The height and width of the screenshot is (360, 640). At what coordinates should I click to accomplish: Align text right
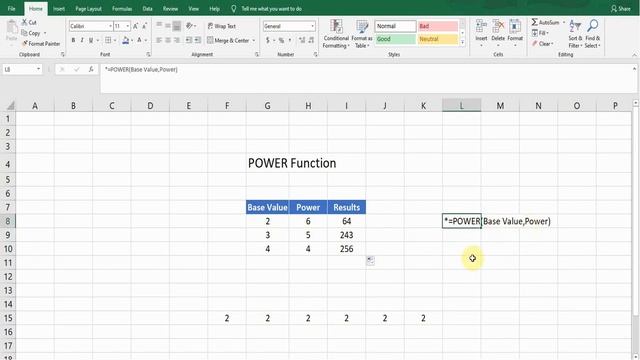[177, 40]
